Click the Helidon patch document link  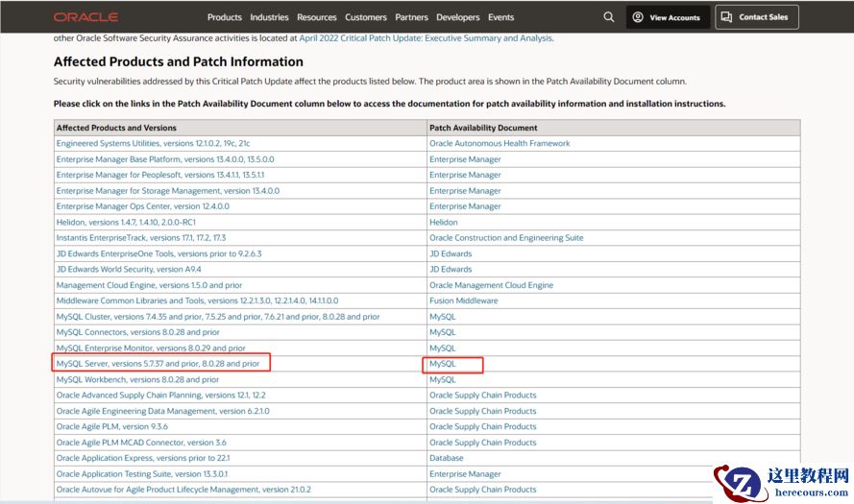[443, 222]
